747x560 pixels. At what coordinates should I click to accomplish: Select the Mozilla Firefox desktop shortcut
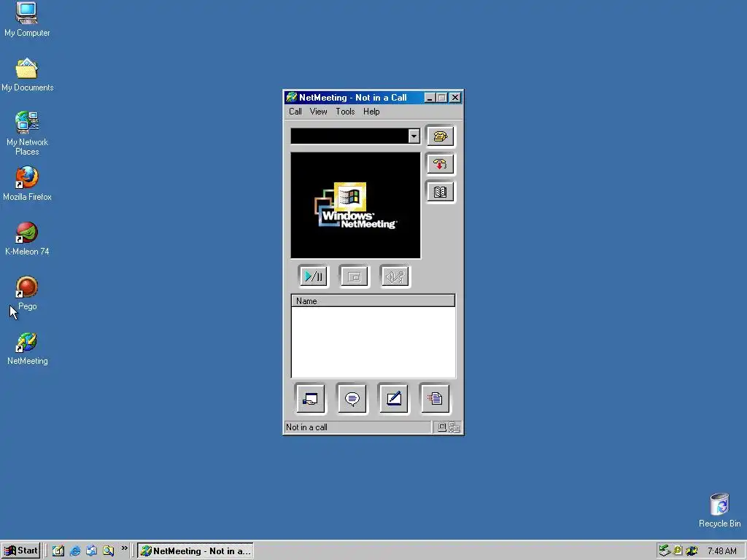27,184
